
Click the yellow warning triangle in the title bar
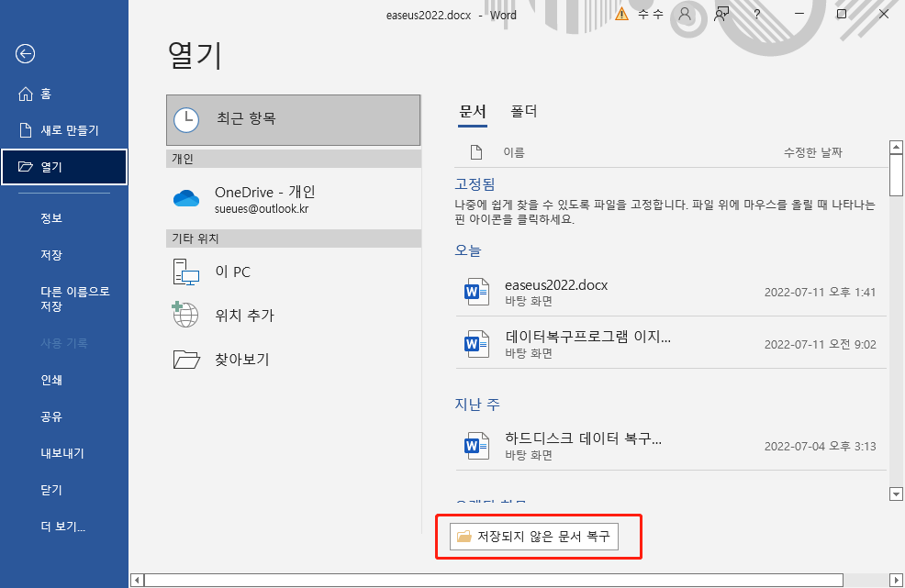(622, 16)
